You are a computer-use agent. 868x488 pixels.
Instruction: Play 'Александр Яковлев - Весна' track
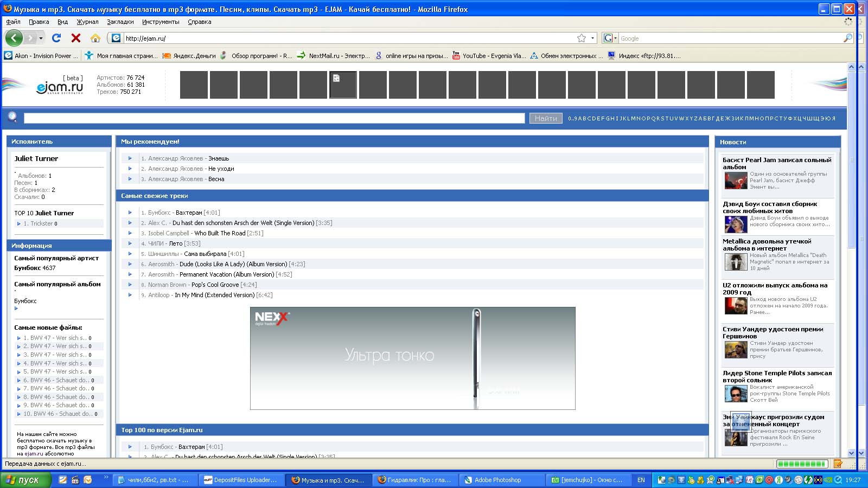point(130,179)
